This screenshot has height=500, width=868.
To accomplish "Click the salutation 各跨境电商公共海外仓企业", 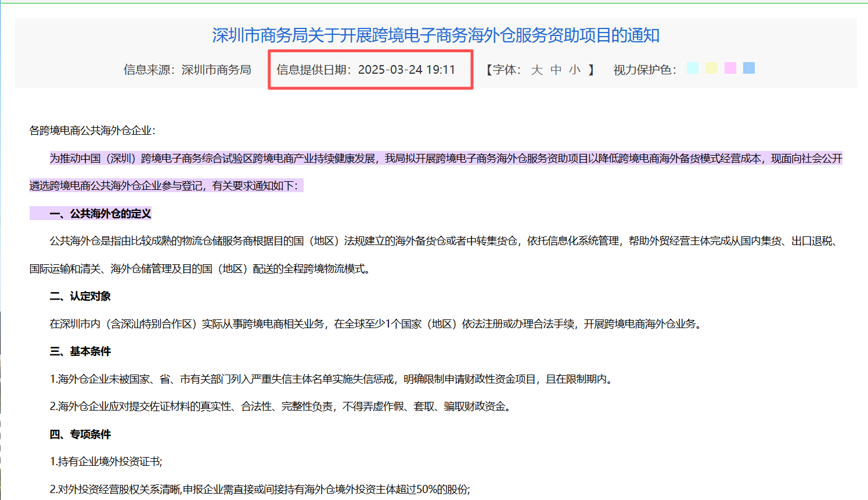I will tap(92, 131).
